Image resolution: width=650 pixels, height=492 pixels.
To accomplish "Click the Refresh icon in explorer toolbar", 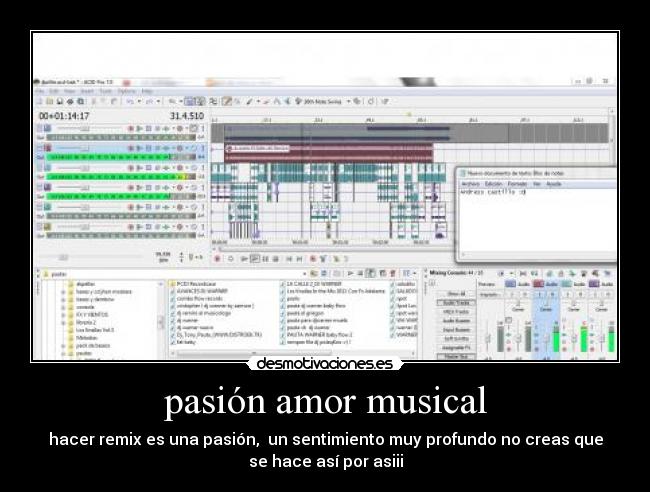I will [x=324, y=274].
